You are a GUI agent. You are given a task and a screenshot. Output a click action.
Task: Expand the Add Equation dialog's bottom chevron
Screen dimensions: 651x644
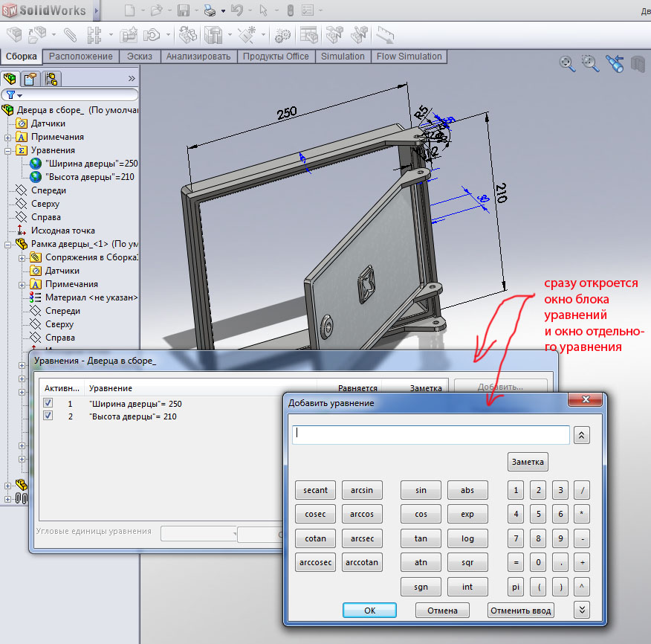pyautogui.click(x=582, y=610)
